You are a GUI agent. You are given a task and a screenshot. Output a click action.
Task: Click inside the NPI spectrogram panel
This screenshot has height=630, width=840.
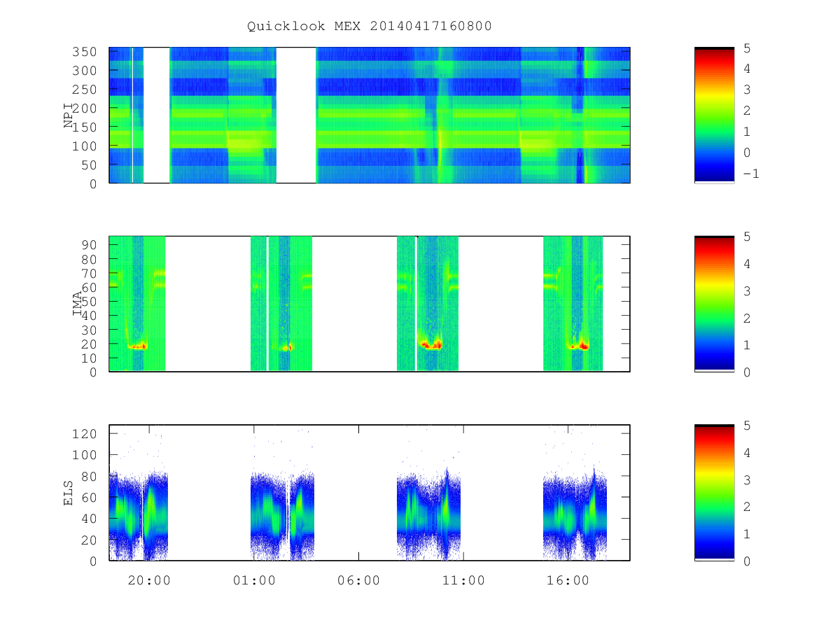pos(370,115)
